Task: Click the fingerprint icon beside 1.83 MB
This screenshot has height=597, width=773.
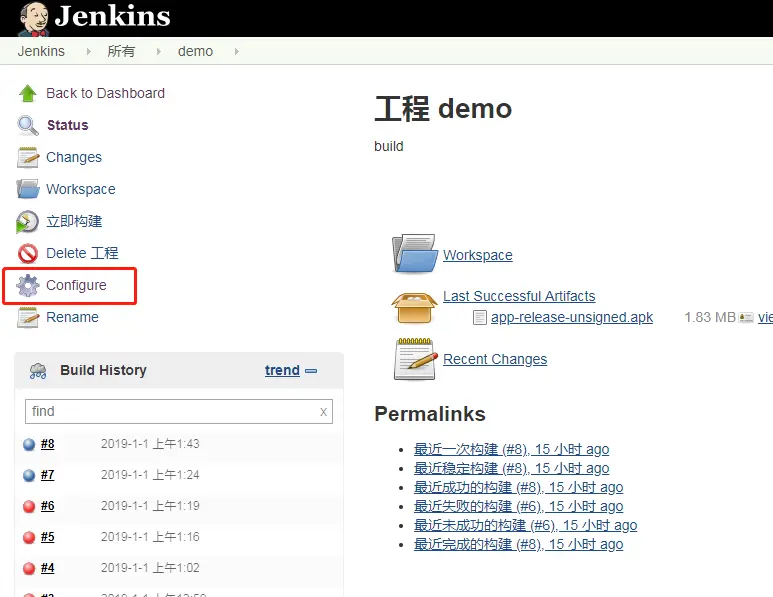Action: 746,317
